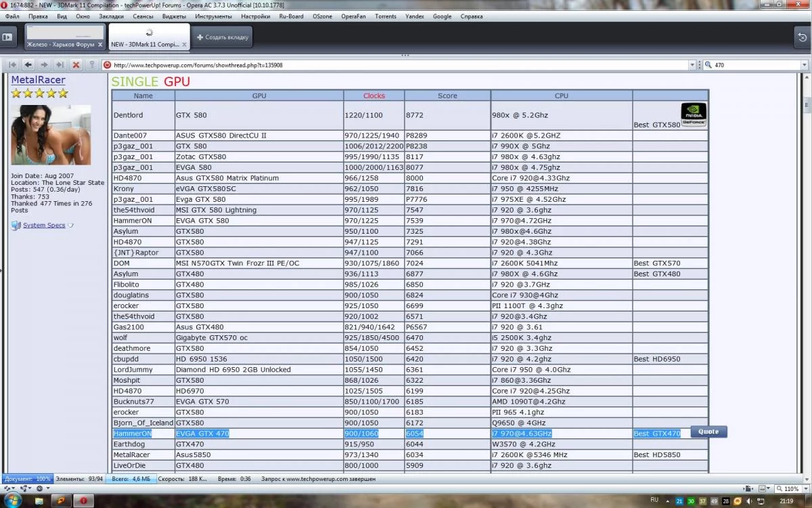Click the Документ: 100% status field
Image resolution: width=812 pixels, height=508 pixels.
[x=27, y=479]
